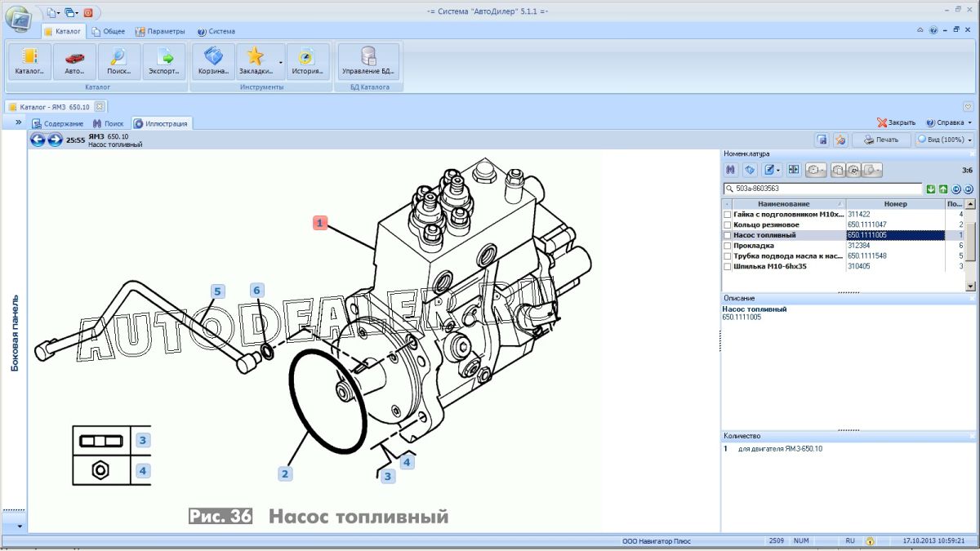Open the edit note dropdown in Номенклатура toolbar

pos(772,170)
